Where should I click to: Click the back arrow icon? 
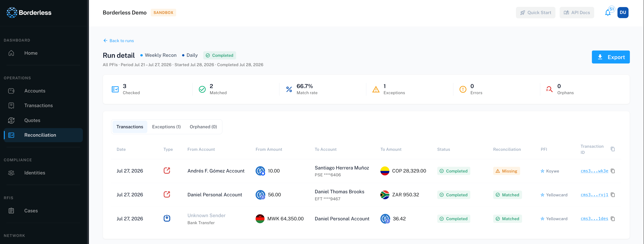[105, 40]
